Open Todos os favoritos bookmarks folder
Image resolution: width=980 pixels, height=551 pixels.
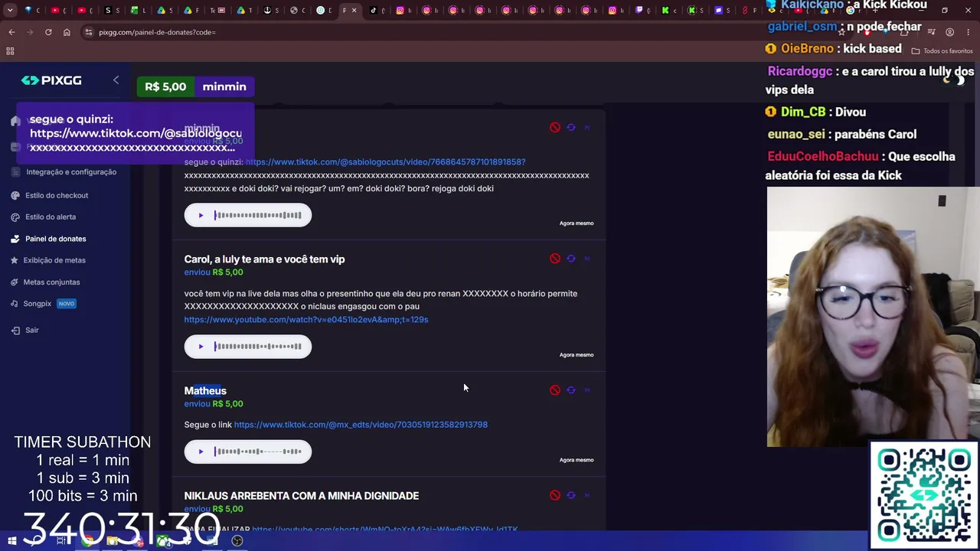(x=942, y=51)
